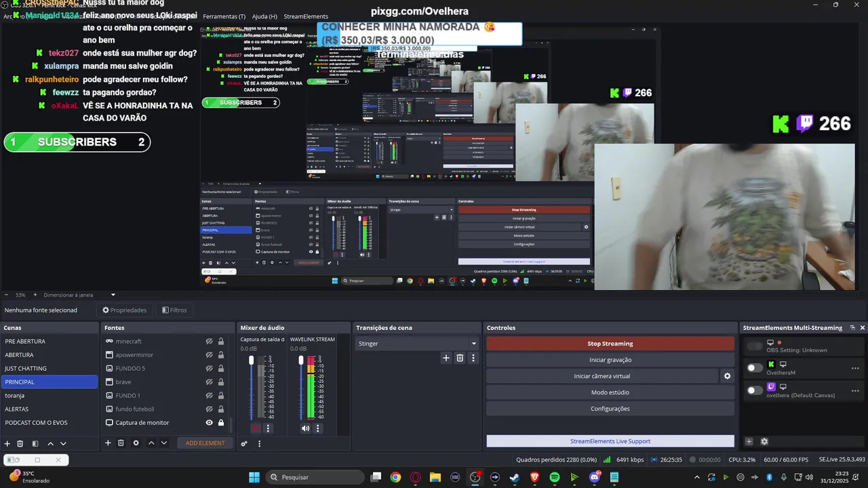This screenshot has width=868, height=488.
Task: Open Ferramentas (T) menu
Action: pyautogui.click(x=224, y=16)
